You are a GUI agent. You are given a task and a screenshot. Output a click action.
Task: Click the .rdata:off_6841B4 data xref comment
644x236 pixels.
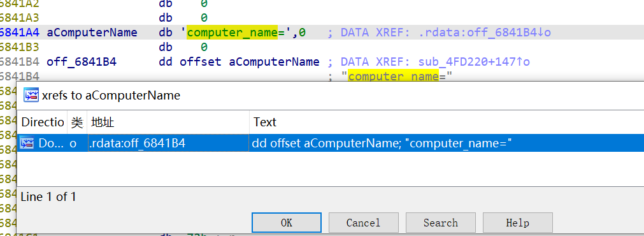[x=485, y=33]
